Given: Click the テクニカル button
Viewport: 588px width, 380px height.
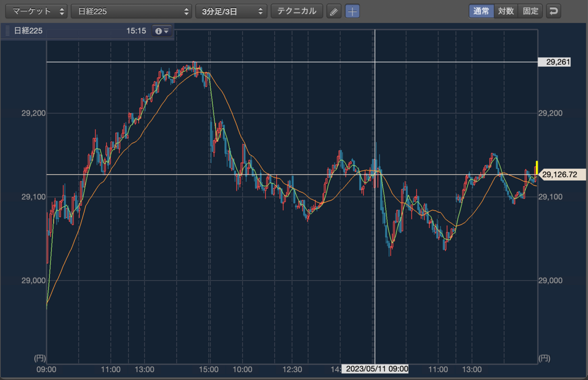Looking at the screenshot, I should tap(297, 11).
